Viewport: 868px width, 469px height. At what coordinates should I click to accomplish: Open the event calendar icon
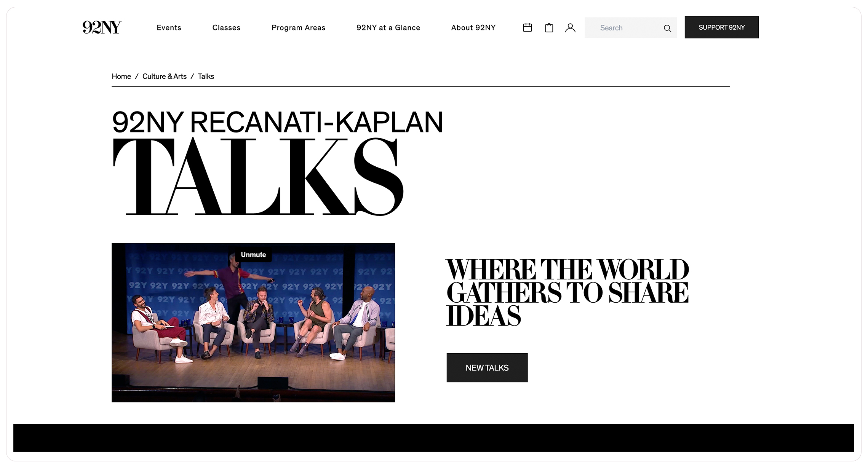(527, 27)
